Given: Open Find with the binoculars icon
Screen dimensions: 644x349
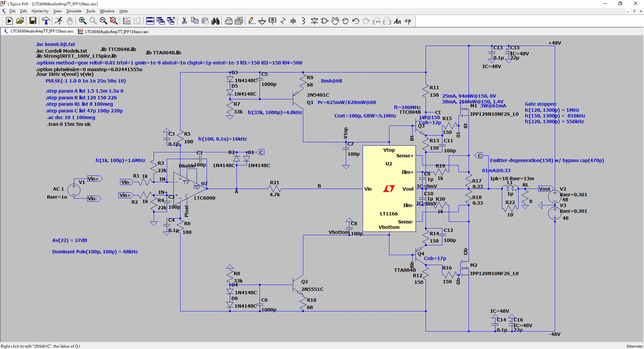Looking at the screenshot, I should (x=215, y=20).
